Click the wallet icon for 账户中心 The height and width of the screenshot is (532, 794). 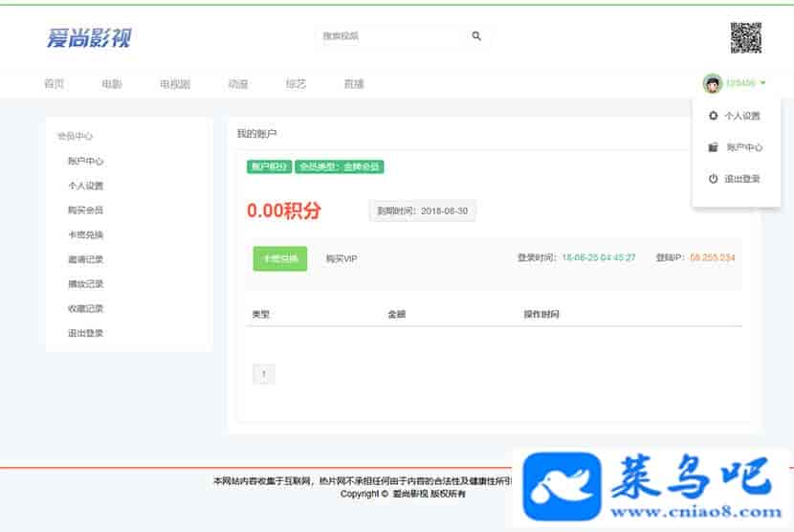tap(713, 147)
